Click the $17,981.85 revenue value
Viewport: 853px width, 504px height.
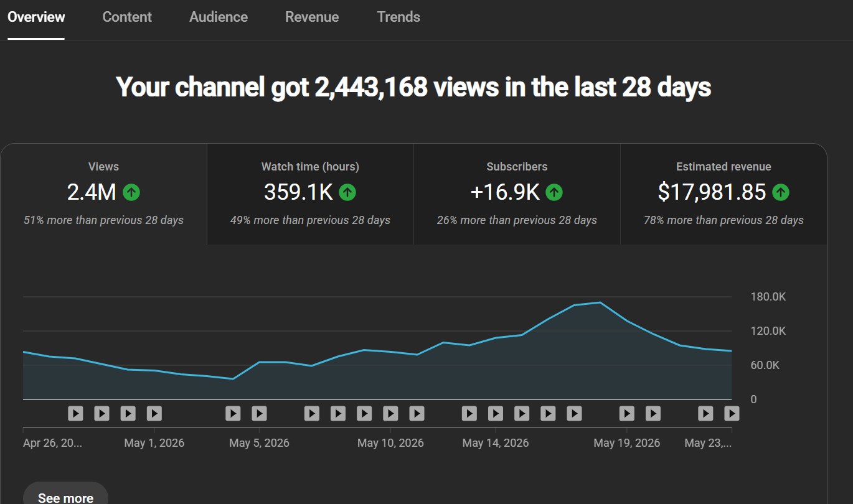tap(712, 192)
